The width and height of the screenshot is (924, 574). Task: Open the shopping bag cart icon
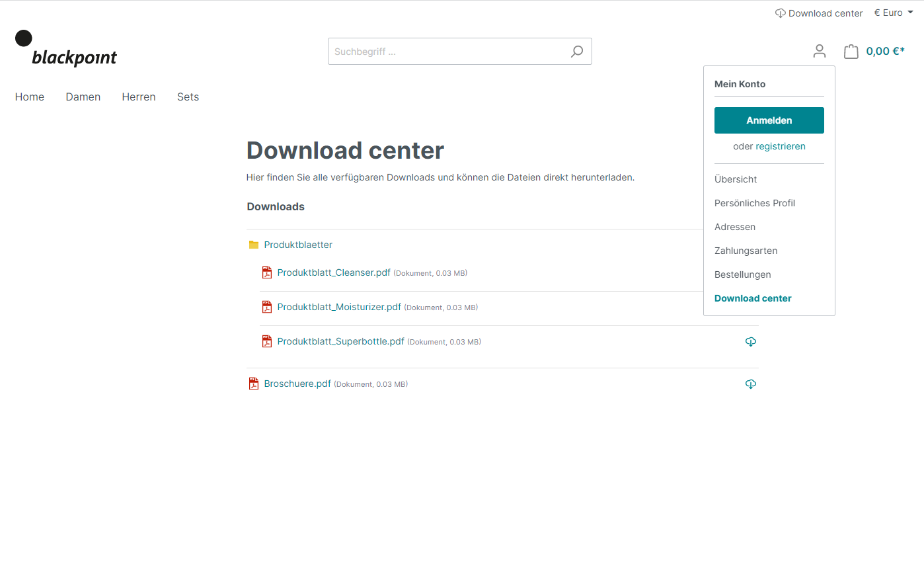point(851,51)
